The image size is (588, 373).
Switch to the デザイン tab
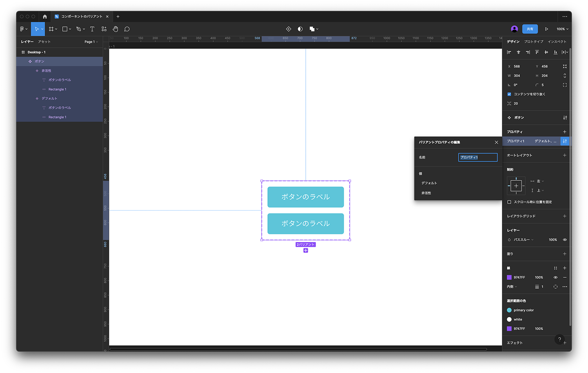pos(513,42)
